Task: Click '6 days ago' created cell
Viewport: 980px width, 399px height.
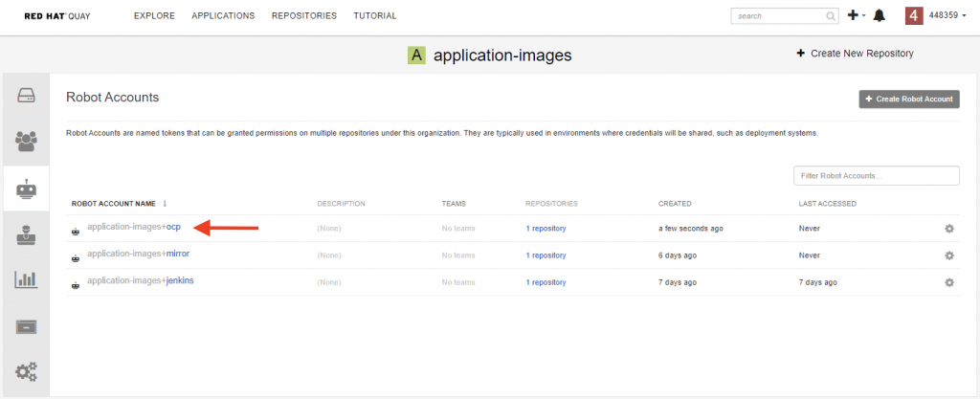Action: (678, 255)
